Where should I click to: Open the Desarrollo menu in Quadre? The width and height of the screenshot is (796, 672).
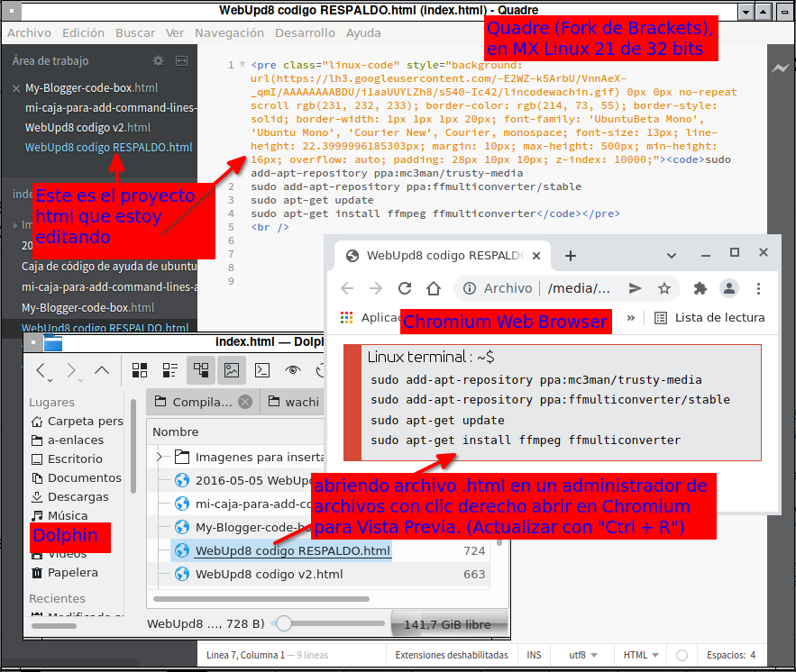pyautogui.click(x=305, y=33)
